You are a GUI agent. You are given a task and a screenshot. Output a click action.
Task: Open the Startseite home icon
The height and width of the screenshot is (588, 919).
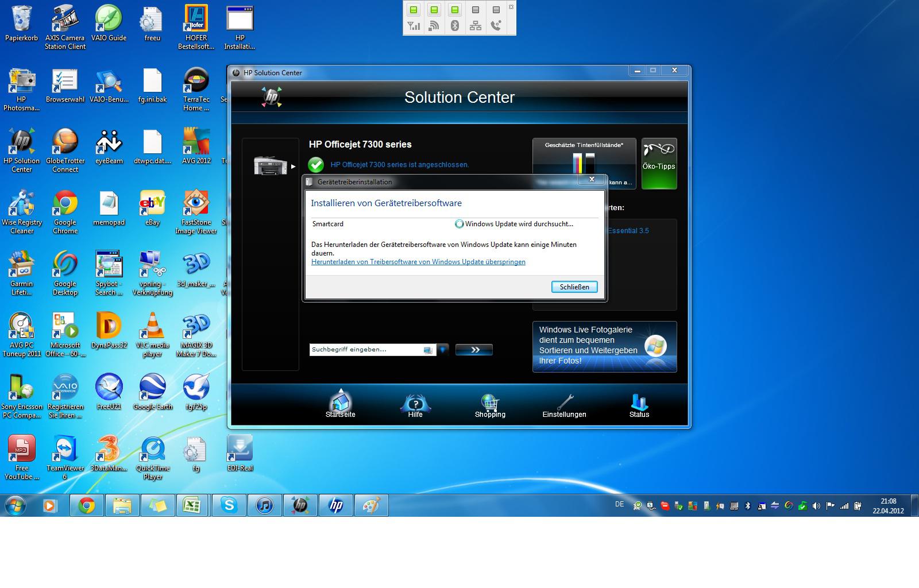tap(341, 403)
